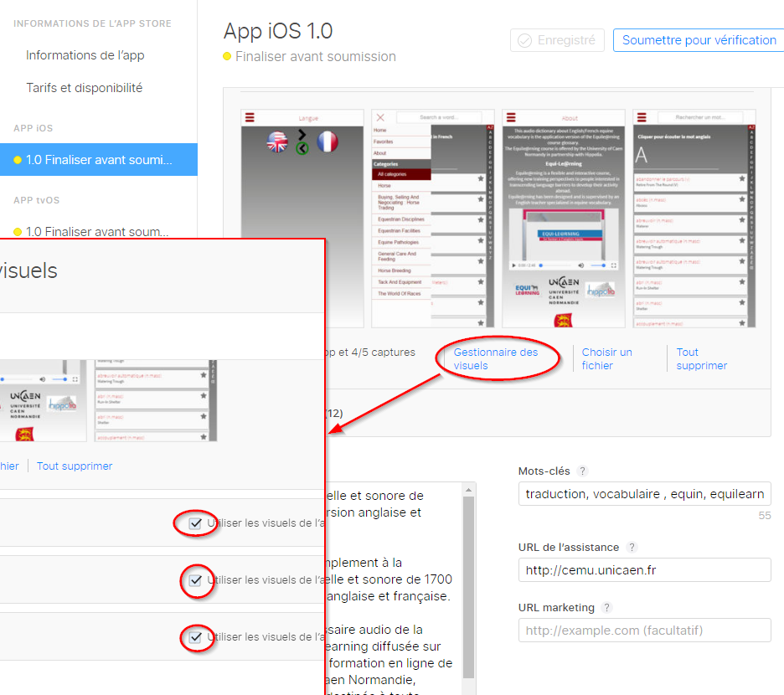Image resolution: width=784 pixels, height=695 pixels.
Task: Click hamburger menu icon in Langue screenshot
Action: click(x=250, y=118)
